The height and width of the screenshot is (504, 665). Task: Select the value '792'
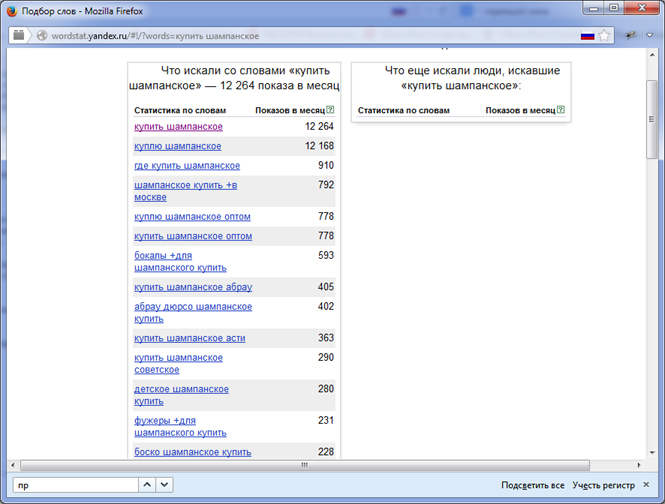click(326, 185)
